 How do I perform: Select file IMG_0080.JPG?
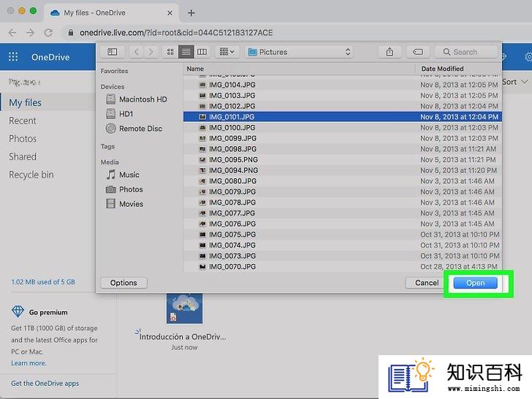click(x=343, y=181)
